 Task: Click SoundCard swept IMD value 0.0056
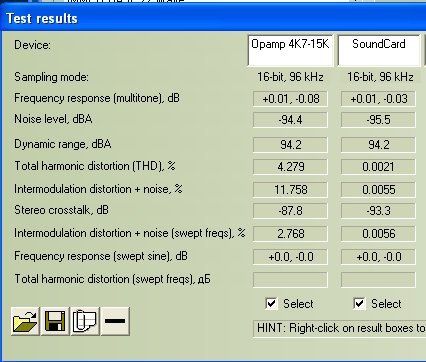point(378,234)
